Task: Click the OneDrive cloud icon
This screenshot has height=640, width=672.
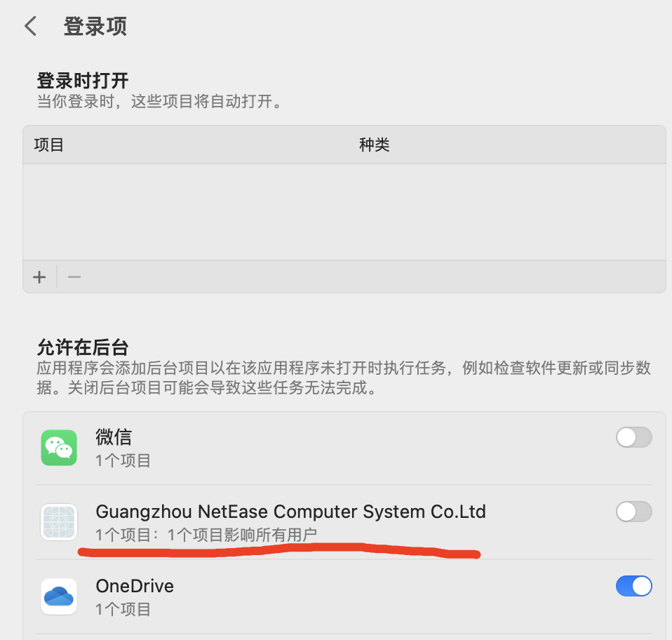Action: click(59, 596)
